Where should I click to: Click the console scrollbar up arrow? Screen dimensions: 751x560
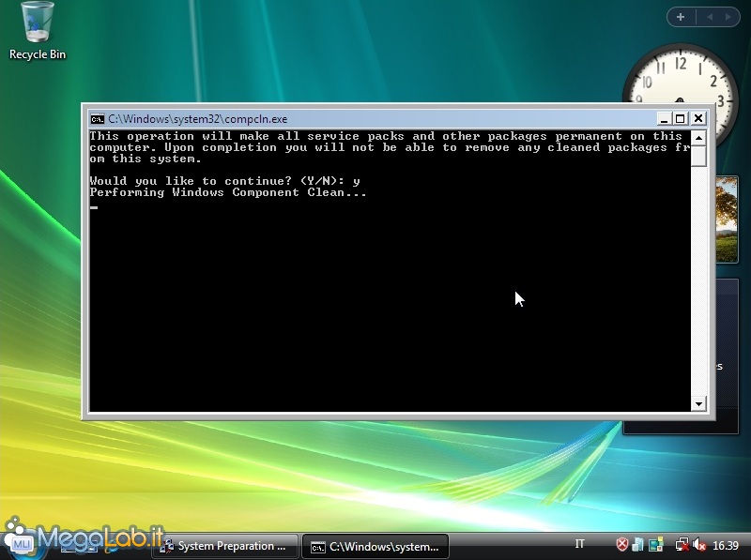click(698, 138)
